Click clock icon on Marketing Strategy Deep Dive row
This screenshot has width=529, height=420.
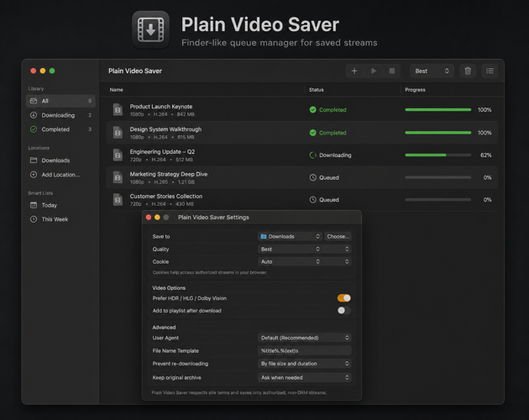[312, 177]
